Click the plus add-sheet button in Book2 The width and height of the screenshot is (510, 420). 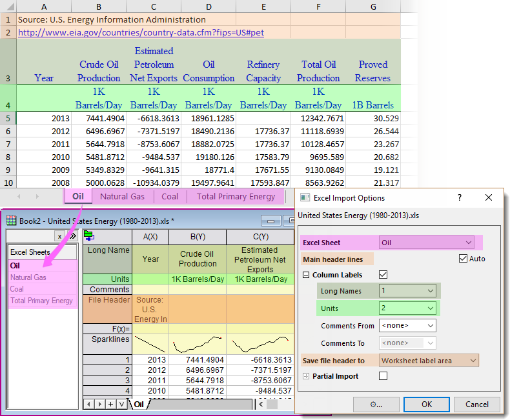(x=111, y=404)
